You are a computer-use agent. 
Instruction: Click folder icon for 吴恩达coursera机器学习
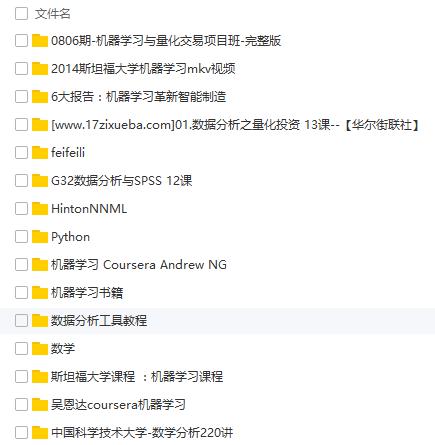pos(40,405)
